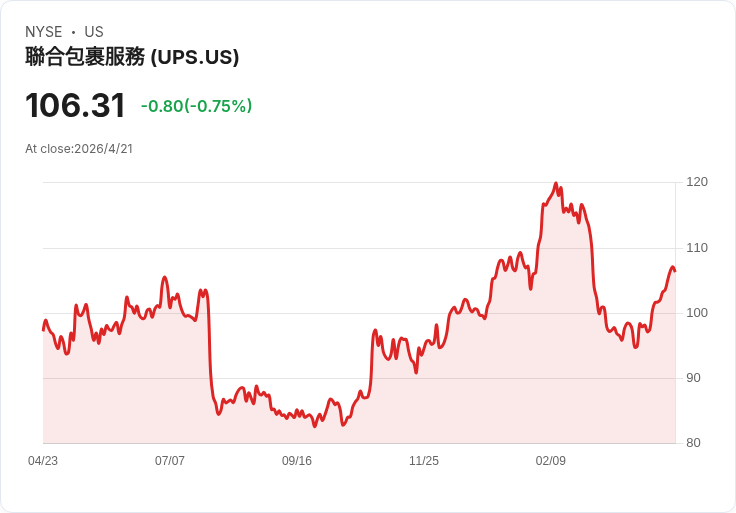Click the 04/23 date on x-axis
Image resolution: width=736 pixels, height=513 pixels.
tap(43, 461)
